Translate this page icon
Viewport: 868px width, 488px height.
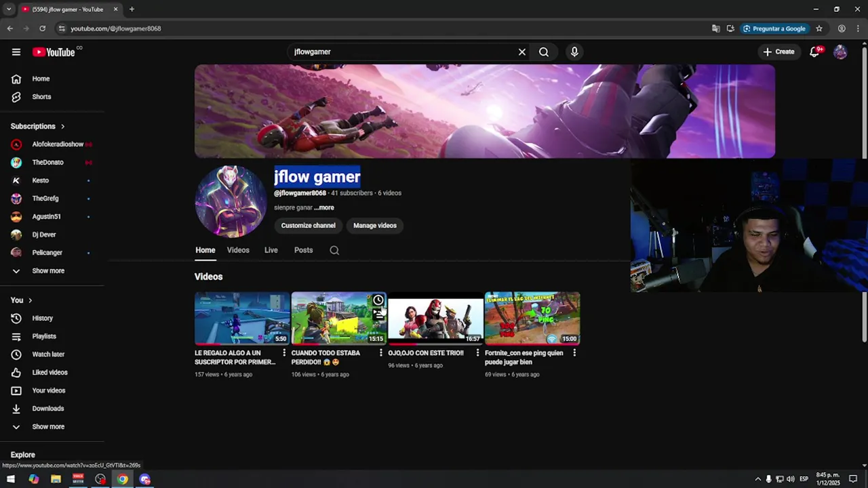tap(715, 28)
